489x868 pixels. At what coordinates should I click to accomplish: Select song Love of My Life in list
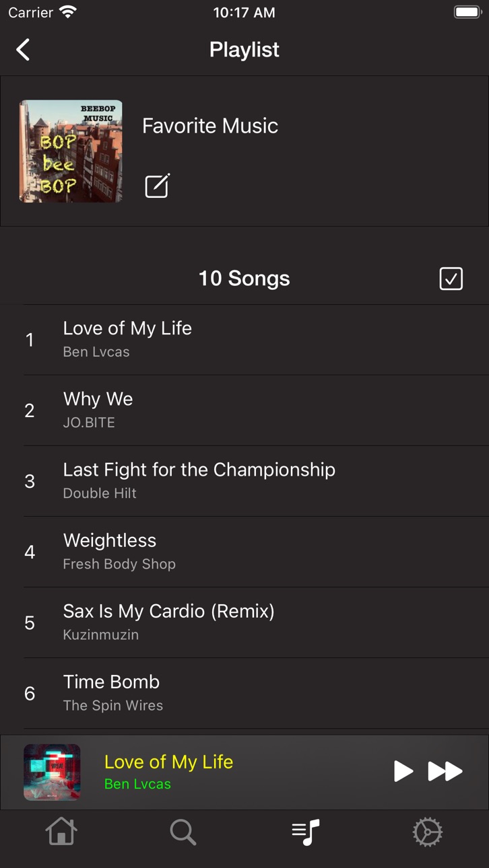(257, 340)
